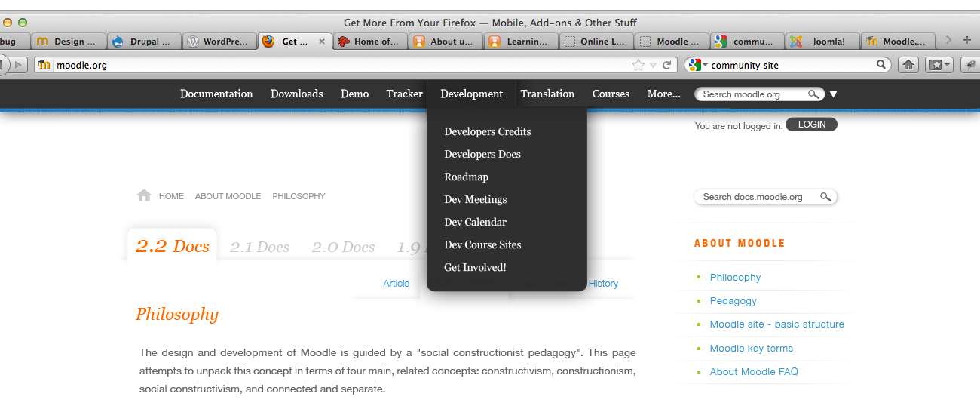Click the breadcrumb home icon
Image resolution: width=980 pixels, height=409 pixels.
[144, 195]
